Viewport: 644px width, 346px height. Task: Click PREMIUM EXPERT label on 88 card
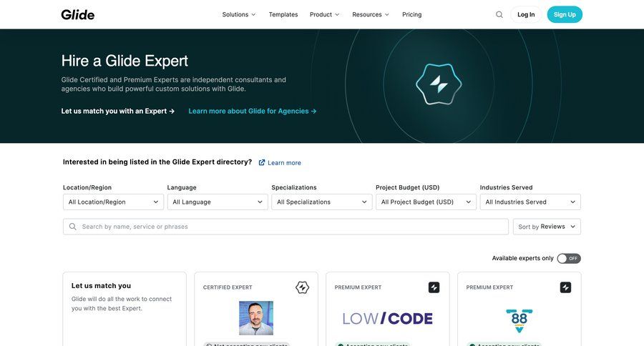pyautogui.click(x=489, y=287)
